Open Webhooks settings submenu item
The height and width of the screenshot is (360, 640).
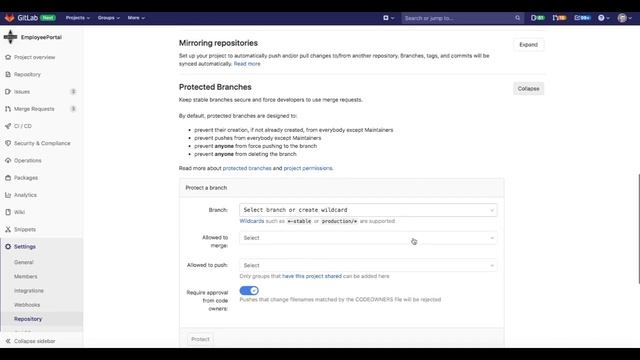click(27, 305)
